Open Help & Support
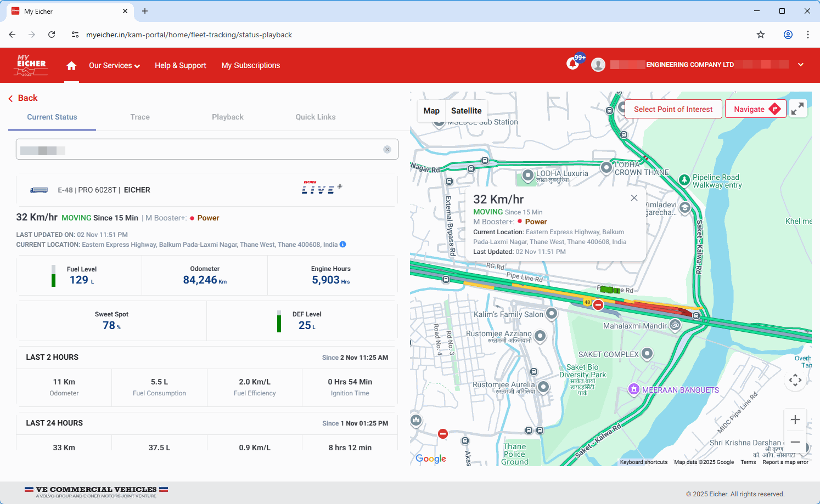The image size is (820, 504). 181,65
